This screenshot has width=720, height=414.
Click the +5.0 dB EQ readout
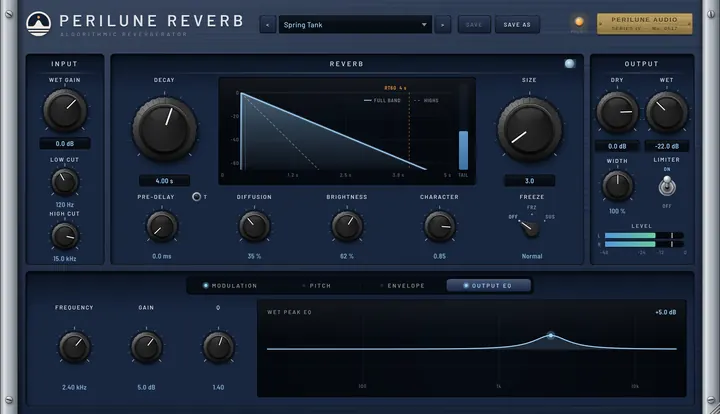[x=665, y=312]
